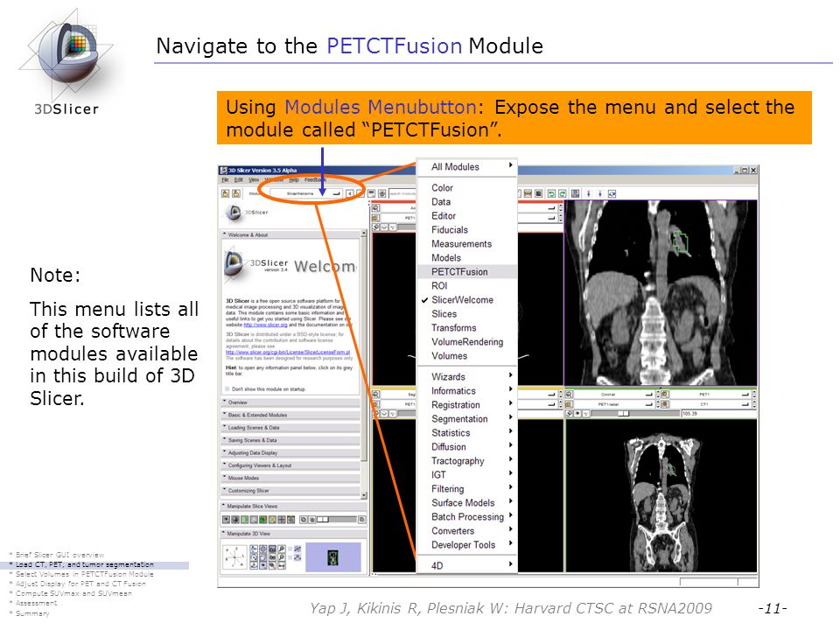
Task: Click the Load Scene toolbar icon
Action: 226,193
